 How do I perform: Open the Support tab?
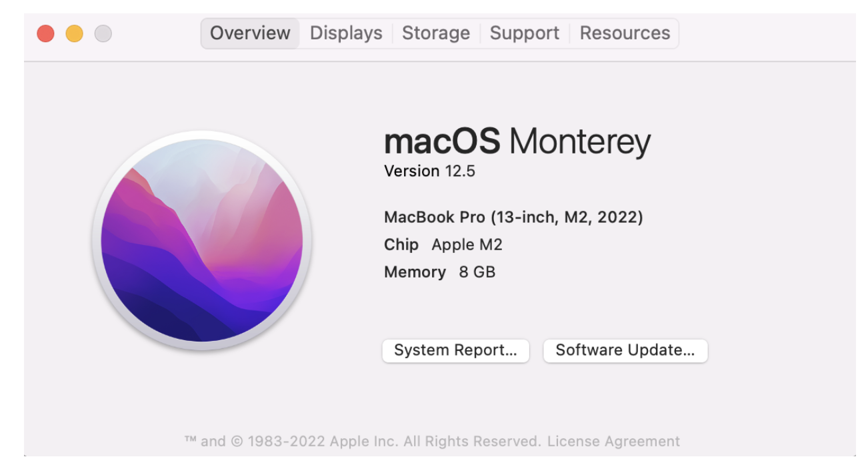[x=524, y=33]
